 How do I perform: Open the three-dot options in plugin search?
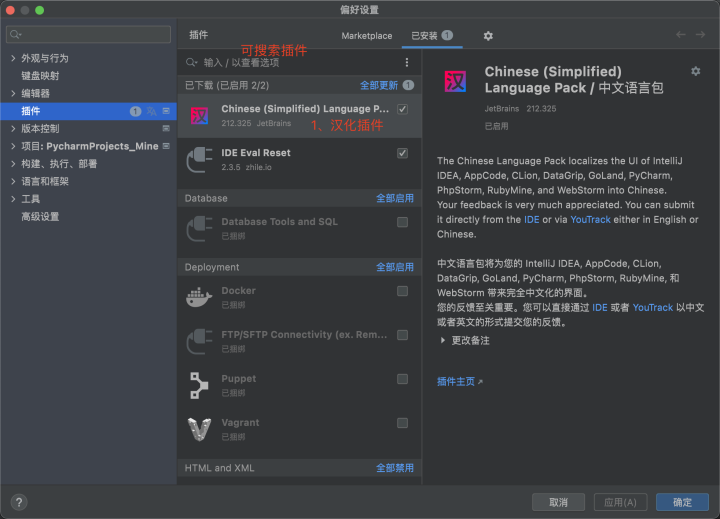(x=407, y=62)
